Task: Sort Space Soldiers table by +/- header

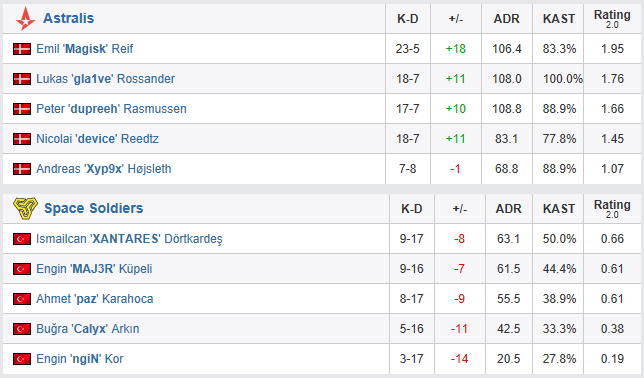Action: coord(460,209)
